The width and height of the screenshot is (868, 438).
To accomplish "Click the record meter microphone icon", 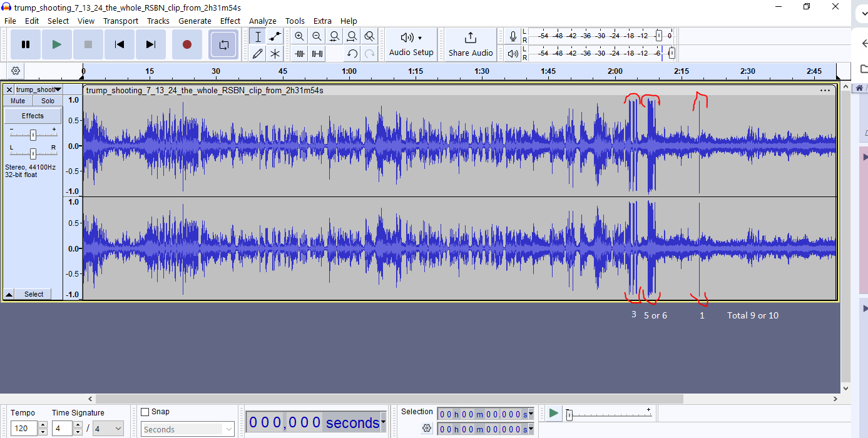I will pos(513,36).
